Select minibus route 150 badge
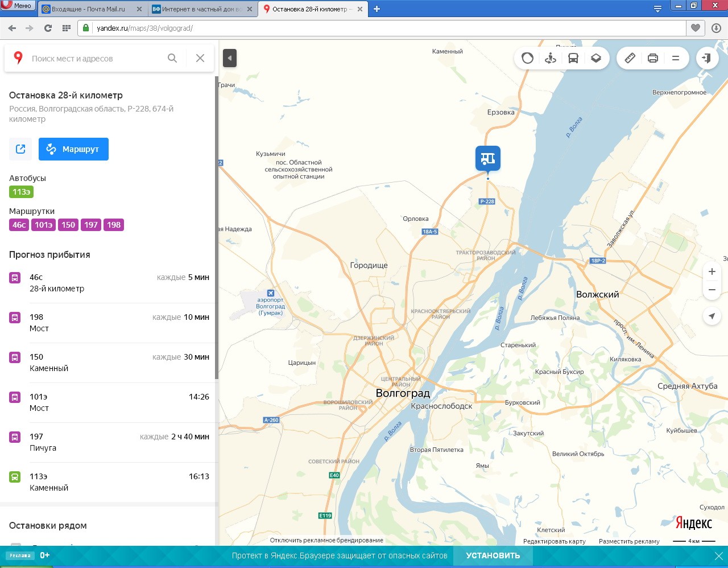 click(68, 225)
